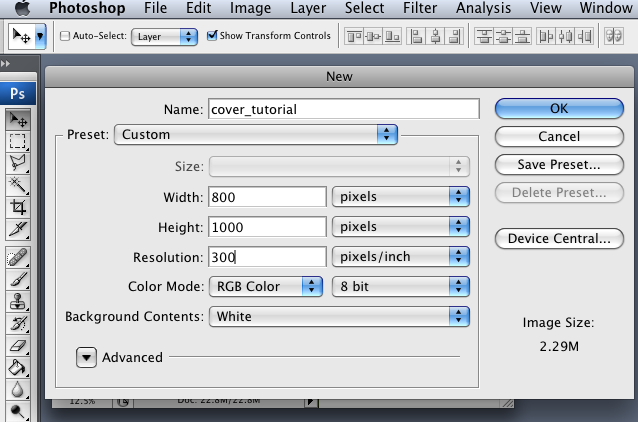
Task: Open the Preset Custom dropdown
Action: click(x=256, y=134)
